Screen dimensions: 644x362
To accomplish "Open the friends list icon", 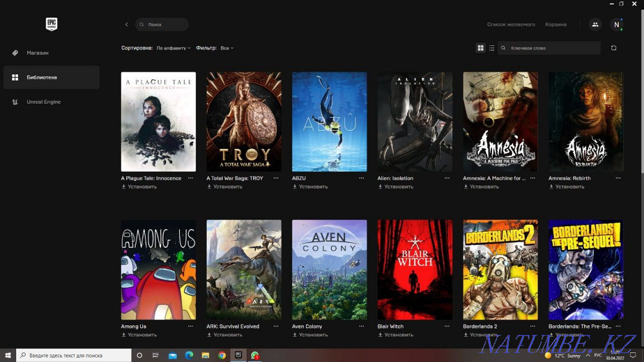I will pos(594,24).
